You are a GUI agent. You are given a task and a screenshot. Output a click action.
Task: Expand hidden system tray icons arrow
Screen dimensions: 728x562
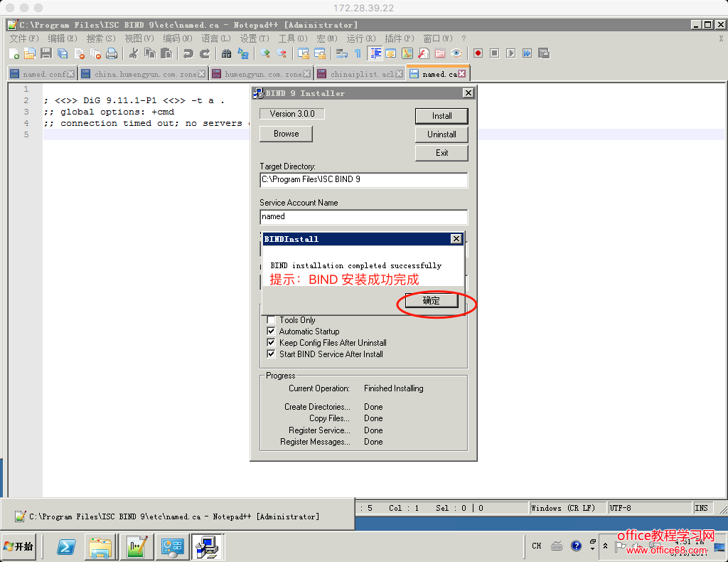[x=605, y=546]
